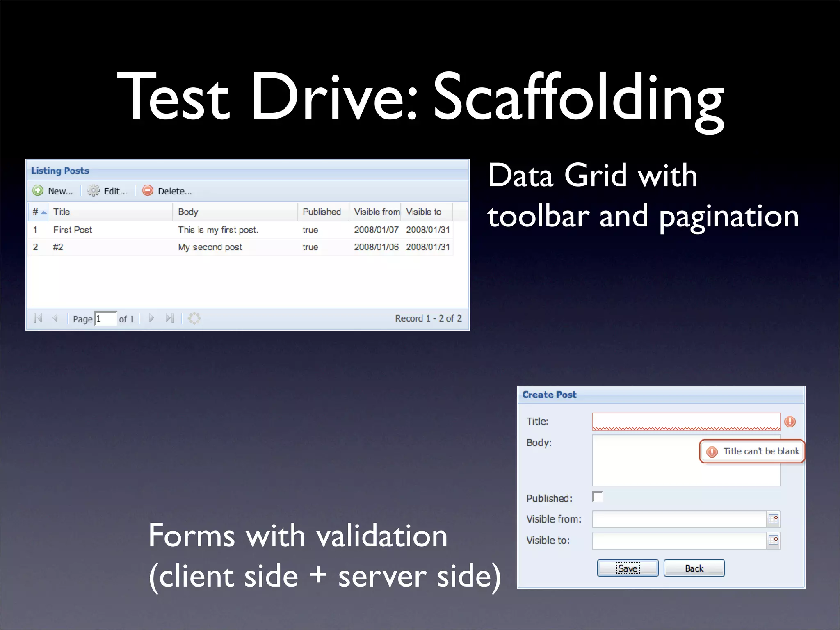
Task: Click the green New post icon
Action: 38,191
